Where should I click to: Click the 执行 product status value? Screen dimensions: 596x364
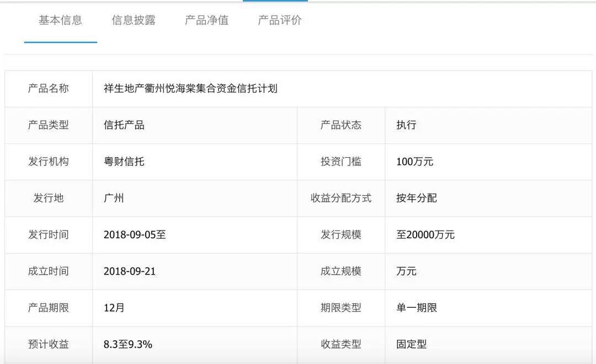(406, 125)
